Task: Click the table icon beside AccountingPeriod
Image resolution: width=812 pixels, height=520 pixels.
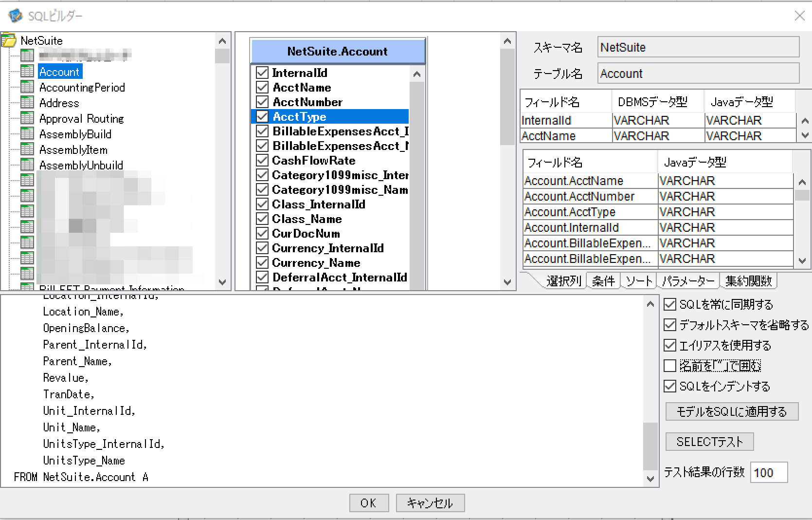Action: (x=27, y=87)
